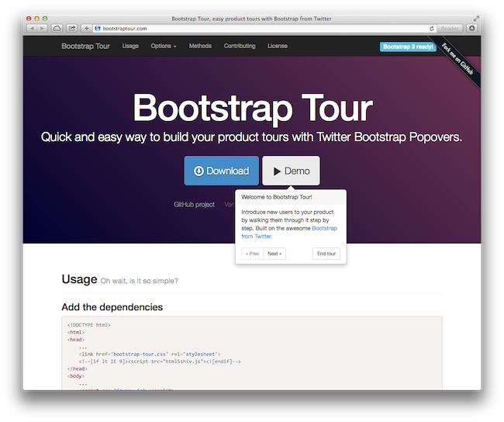Open the Usage nav item
504x422 pixels.
point(130,46)
